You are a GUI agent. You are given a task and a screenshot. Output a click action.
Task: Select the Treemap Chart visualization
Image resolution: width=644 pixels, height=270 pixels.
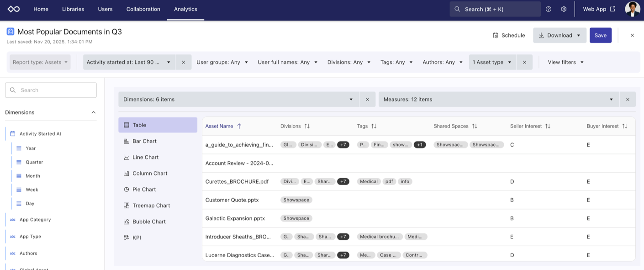pos(151,206)
